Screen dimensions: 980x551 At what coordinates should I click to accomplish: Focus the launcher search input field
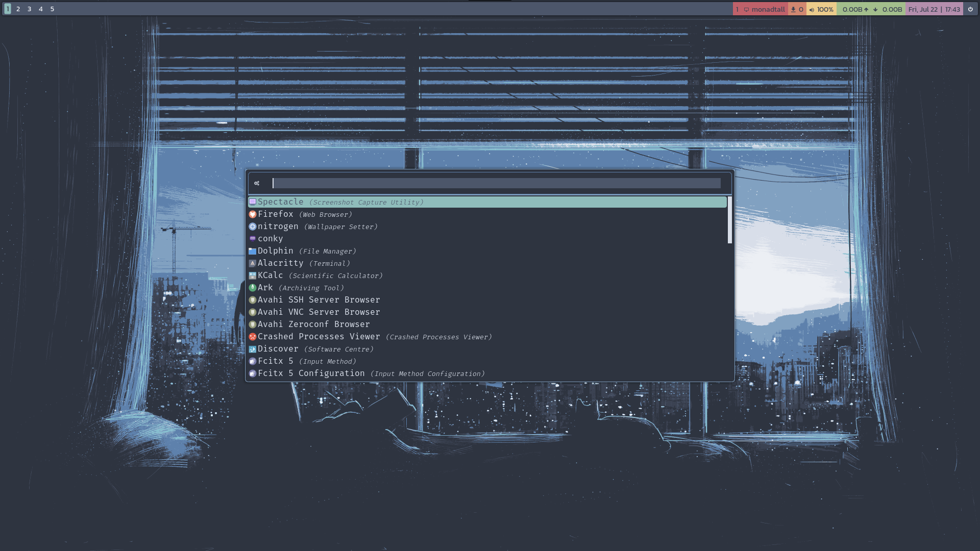(496, 183)
